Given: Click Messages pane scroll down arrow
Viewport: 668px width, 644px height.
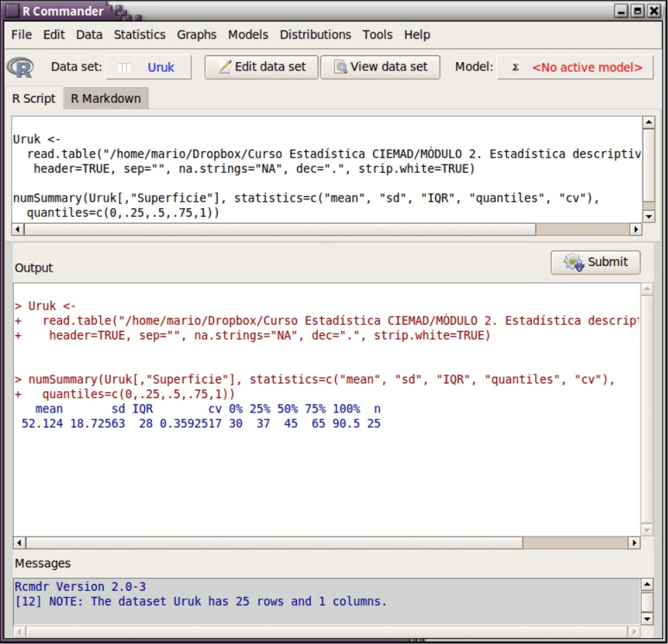Looking at the screenshot, I should pos(647,618).
